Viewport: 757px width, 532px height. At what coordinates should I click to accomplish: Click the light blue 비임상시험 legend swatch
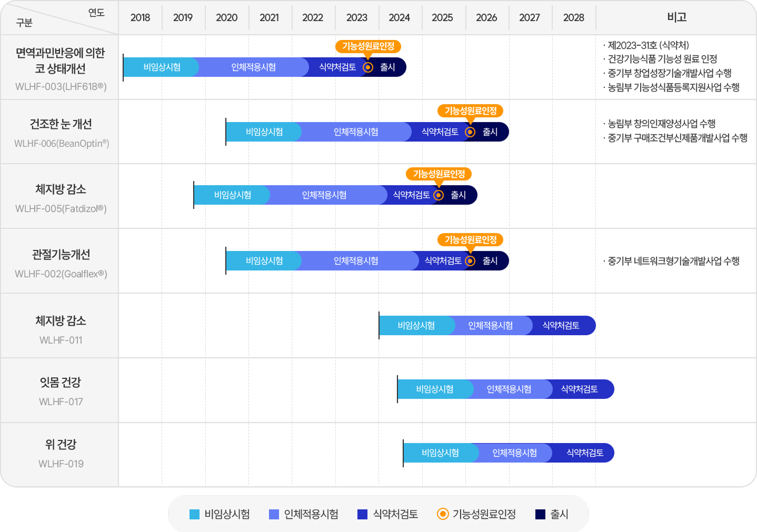[194, 515]
